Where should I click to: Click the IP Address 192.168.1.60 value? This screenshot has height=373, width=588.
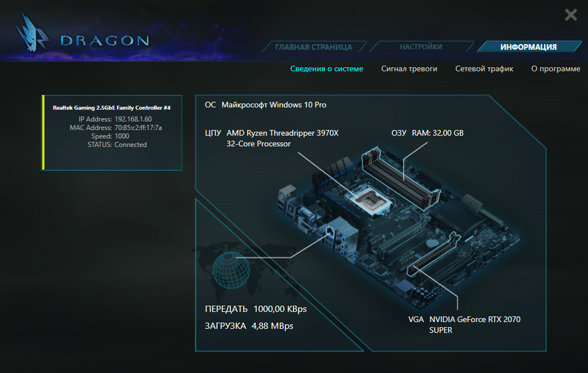click(x=133, y=119)
